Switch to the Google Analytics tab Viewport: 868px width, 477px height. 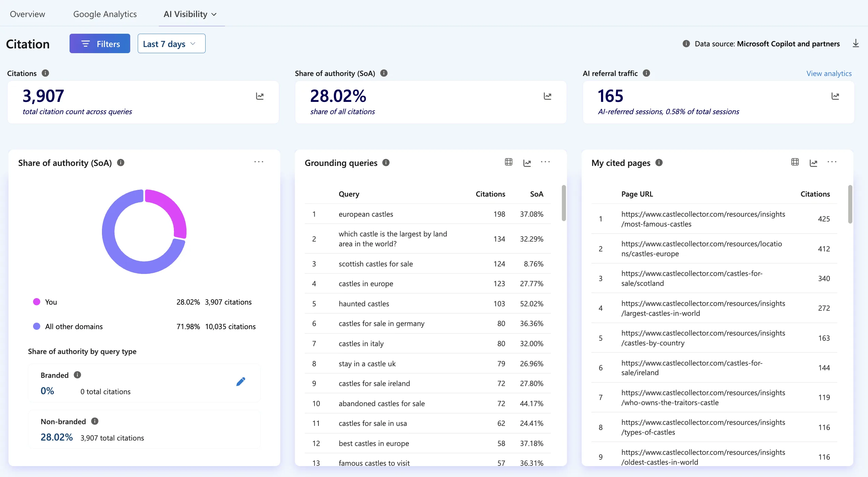105,14
